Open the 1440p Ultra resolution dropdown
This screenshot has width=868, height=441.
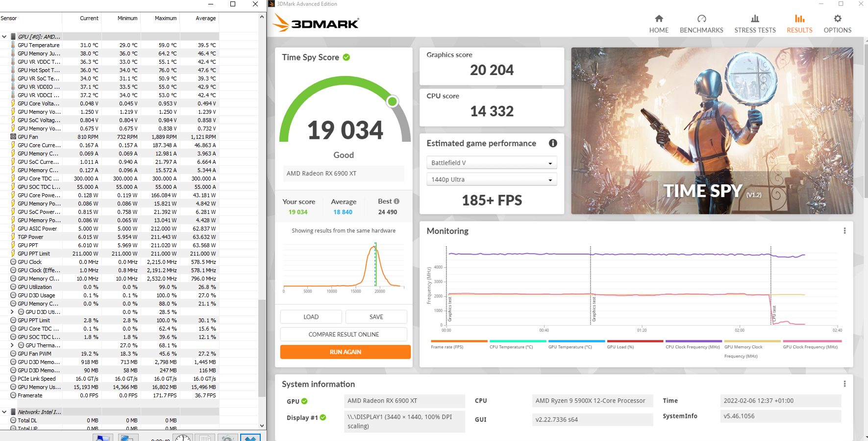492,180
